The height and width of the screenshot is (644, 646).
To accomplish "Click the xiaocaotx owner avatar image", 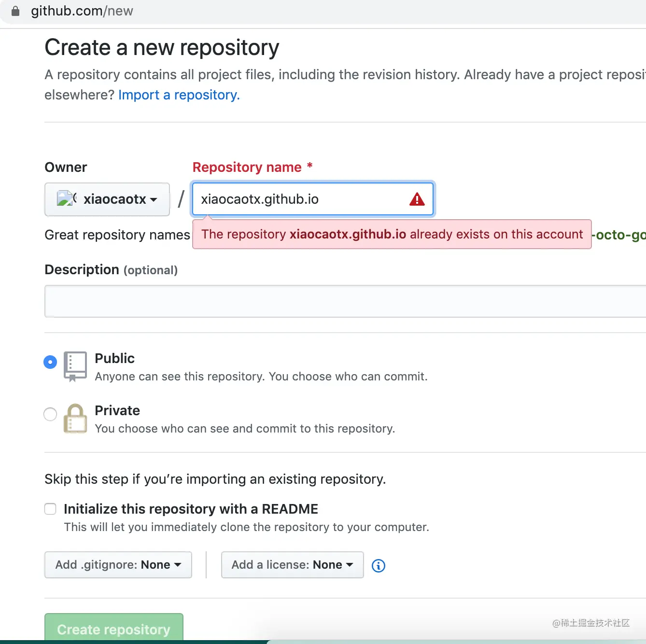I will [67, 198].
